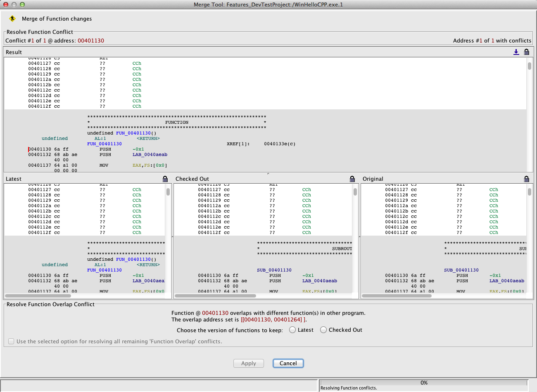Enable 'Use the selected option' for remaining conflicts checkbox

(x=11, y=341)
